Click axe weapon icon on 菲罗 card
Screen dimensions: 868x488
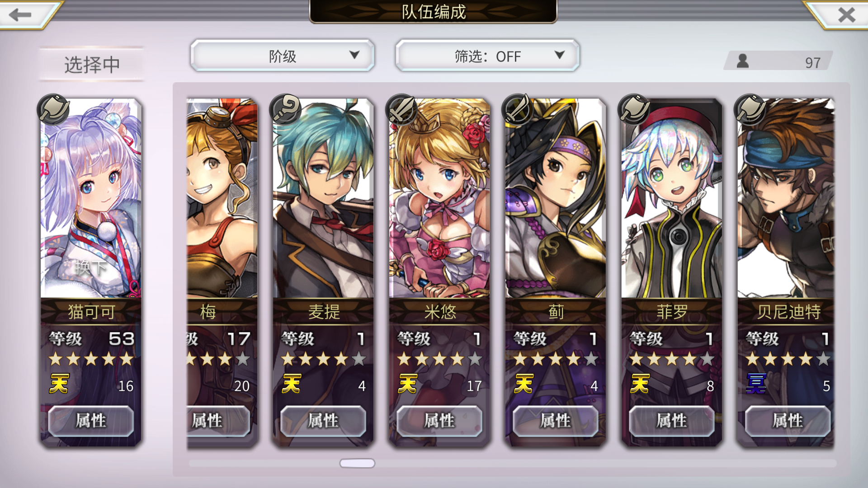pos(634,109)
